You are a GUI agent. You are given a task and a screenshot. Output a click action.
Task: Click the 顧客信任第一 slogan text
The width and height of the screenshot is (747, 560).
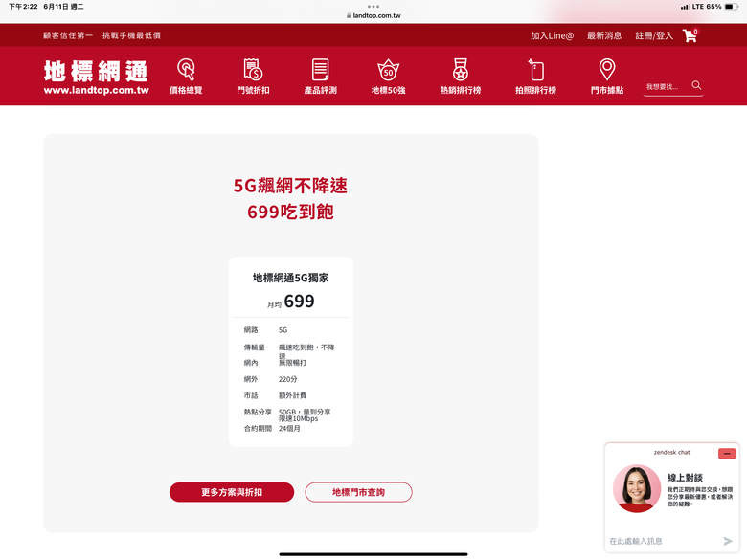(x=68, y=35)
